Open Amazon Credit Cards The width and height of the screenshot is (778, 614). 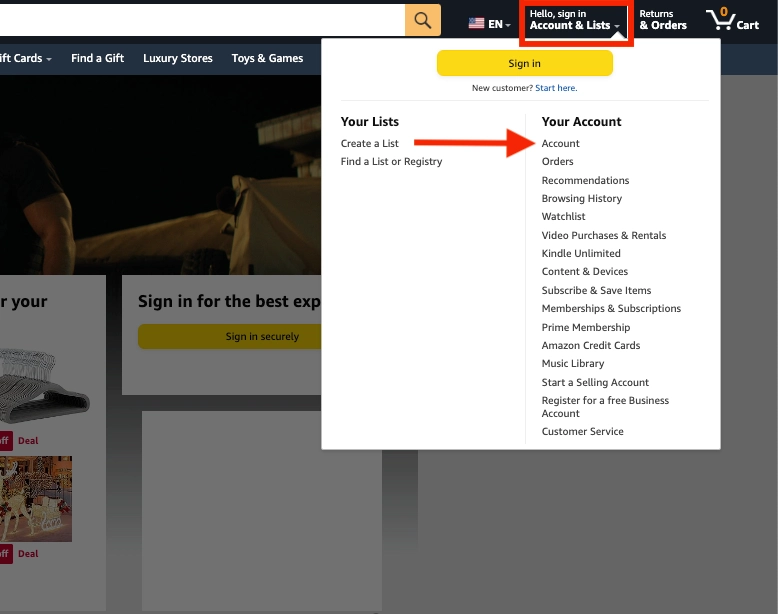[x=590, y=345]
